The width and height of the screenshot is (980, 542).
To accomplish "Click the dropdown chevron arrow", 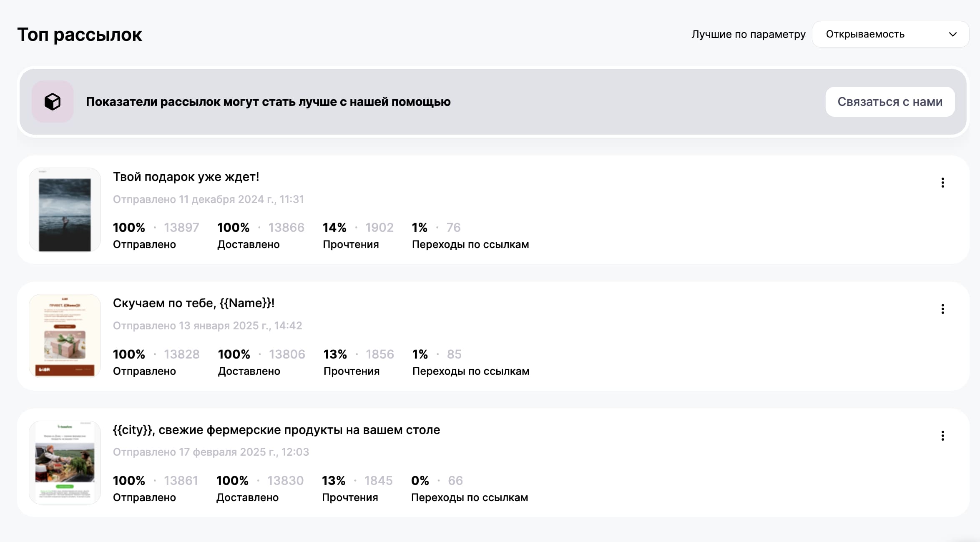I will pos(953,34).
